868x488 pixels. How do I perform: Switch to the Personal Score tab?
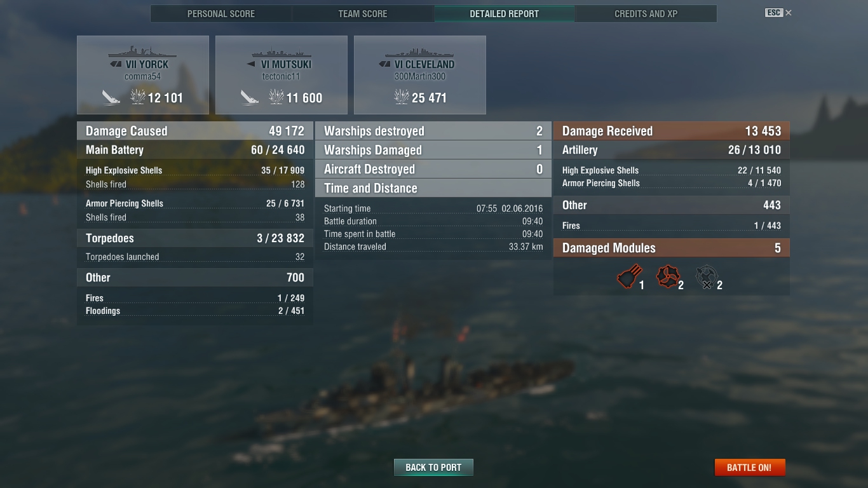coord(221,13)
